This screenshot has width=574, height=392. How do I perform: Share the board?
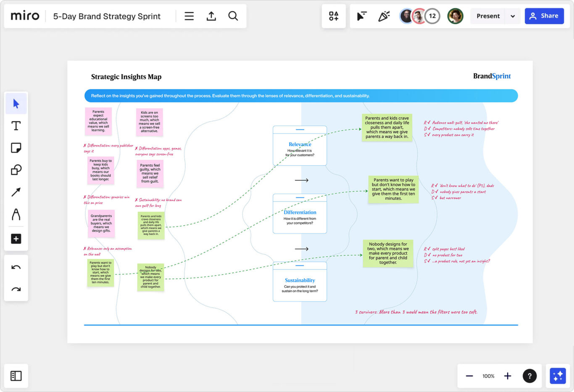(544, 16)
